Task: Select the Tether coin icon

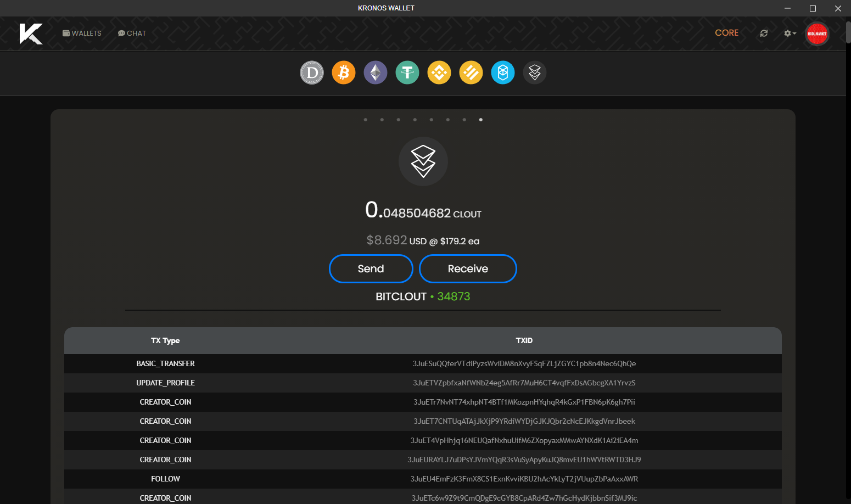Action: tap(407, 72)
